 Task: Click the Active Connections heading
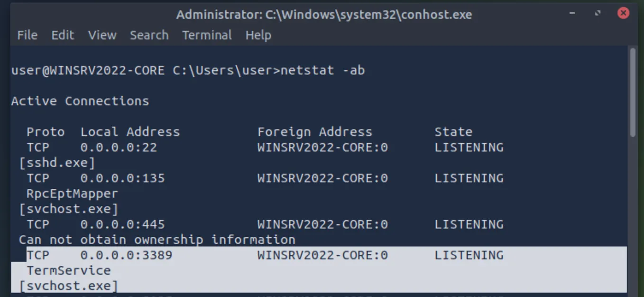coord(80,101)
